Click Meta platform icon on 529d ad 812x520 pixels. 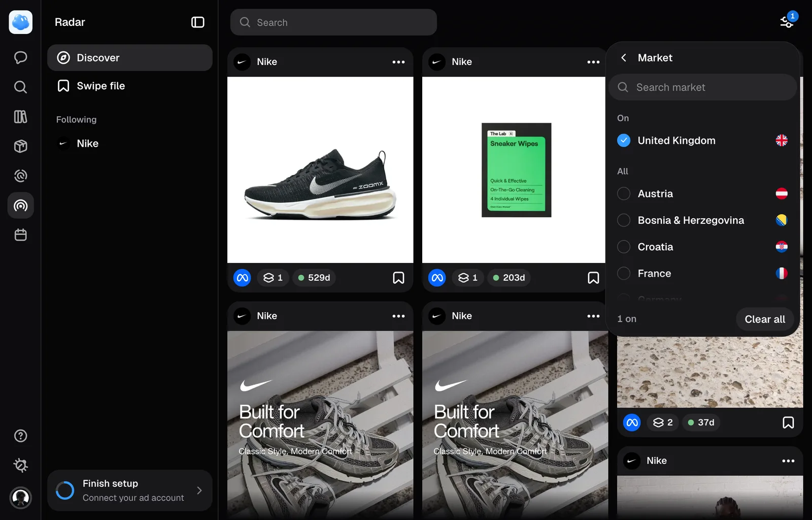(242, 278)
